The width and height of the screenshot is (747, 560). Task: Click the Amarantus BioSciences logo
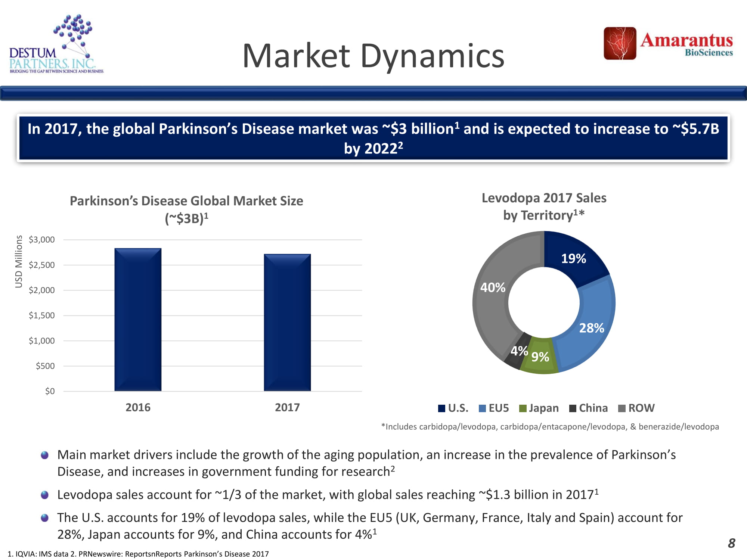pyautogui.click(x=668, y=43)
